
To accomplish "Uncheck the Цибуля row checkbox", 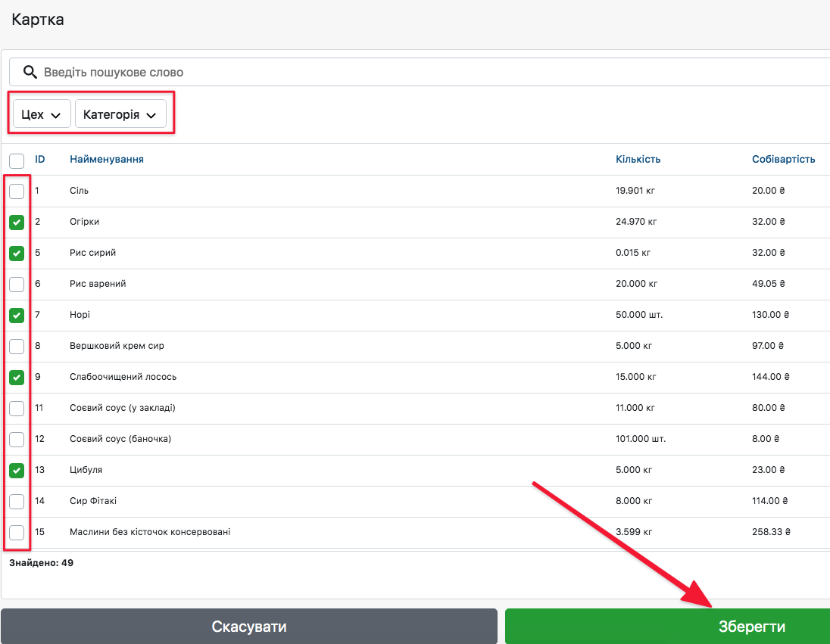I will (x=17, y=471).
